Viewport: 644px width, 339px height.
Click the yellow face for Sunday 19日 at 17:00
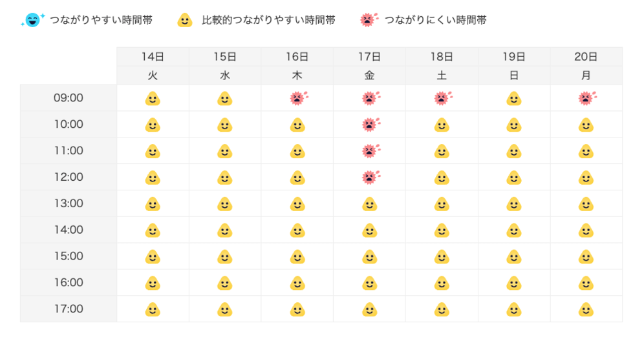(x=513, y=309)
